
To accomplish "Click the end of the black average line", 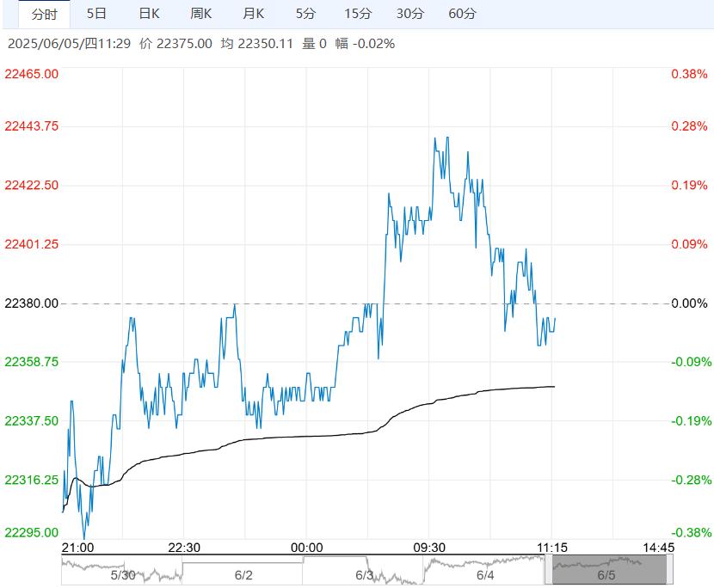I will point(555,387).
